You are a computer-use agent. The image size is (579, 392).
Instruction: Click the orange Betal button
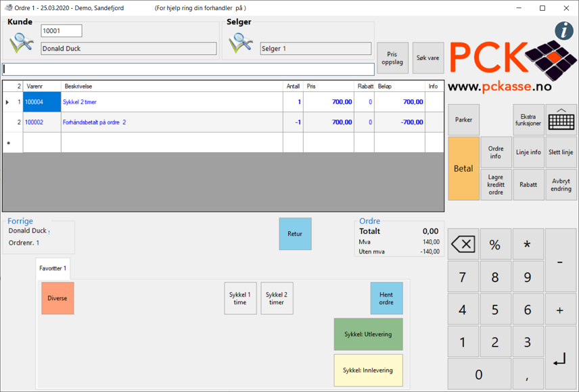tap(463, 168)
